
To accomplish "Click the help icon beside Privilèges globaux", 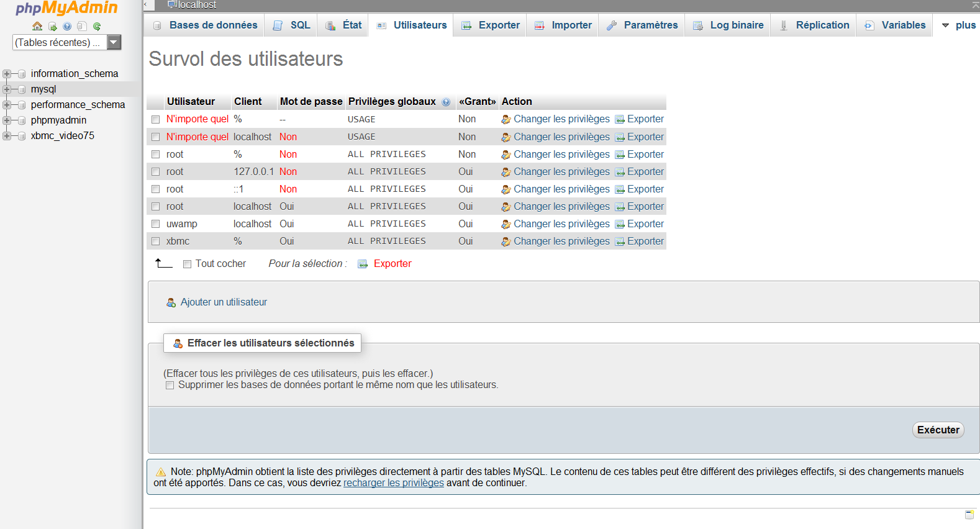I will (446, 102).
